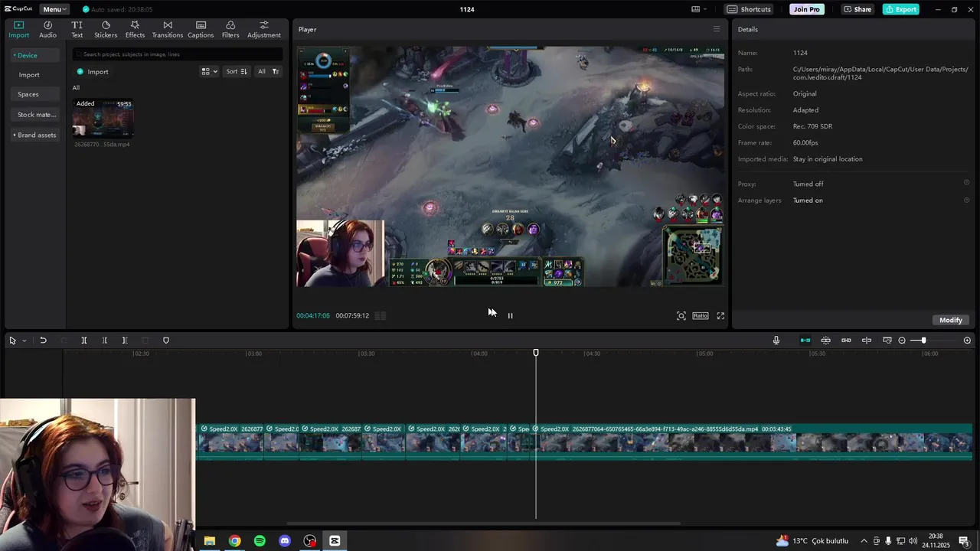
Task: Pause the player playback
Action: point(510,315)
